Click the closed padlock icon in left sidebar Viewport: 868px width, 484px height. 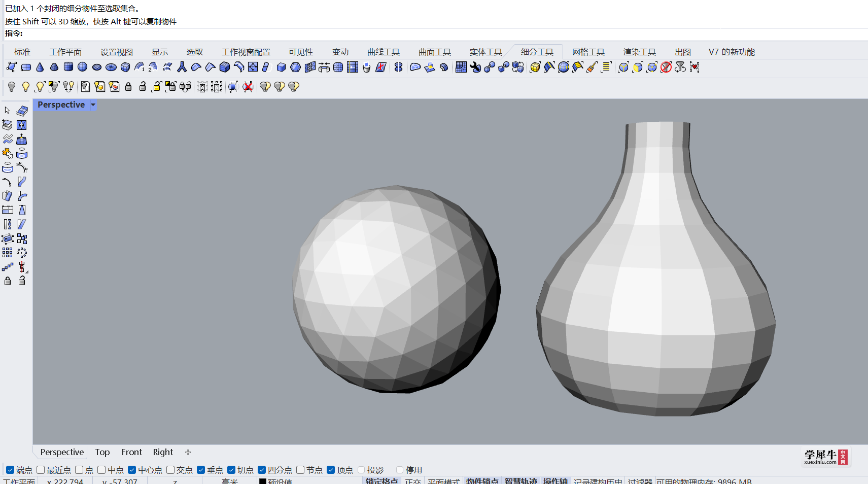tap(7, 281)
